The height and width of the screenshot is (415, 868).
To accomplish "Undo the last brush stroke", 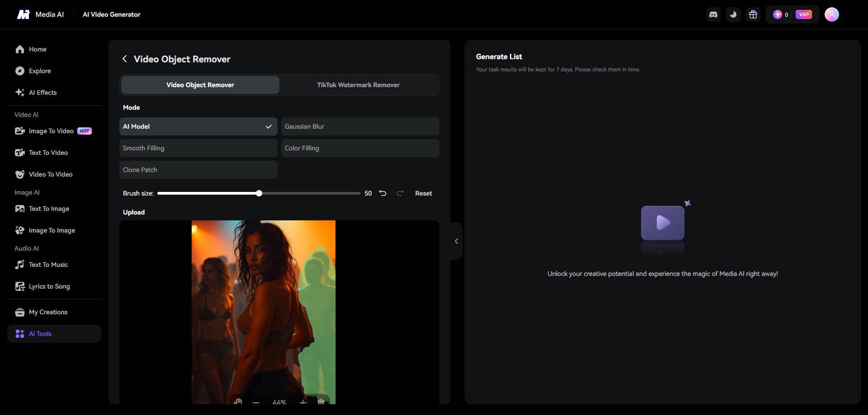I will [x=382, y=193].
